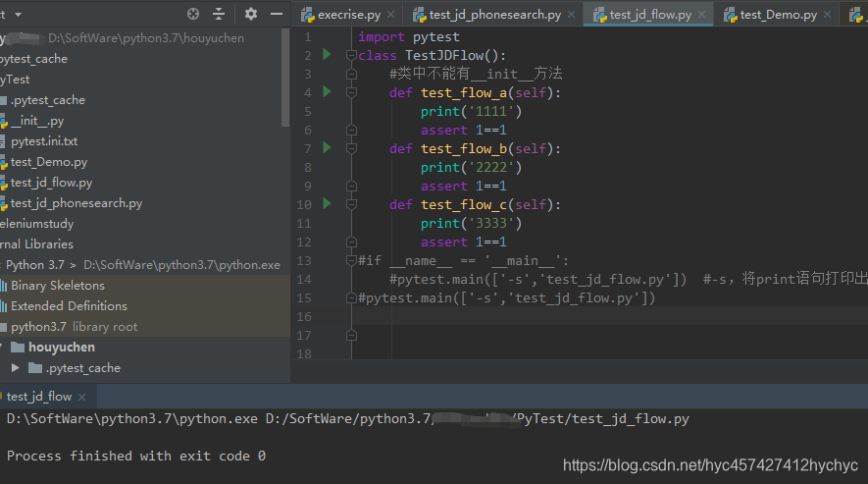Fold the test_flow_a method

(351, 92)
